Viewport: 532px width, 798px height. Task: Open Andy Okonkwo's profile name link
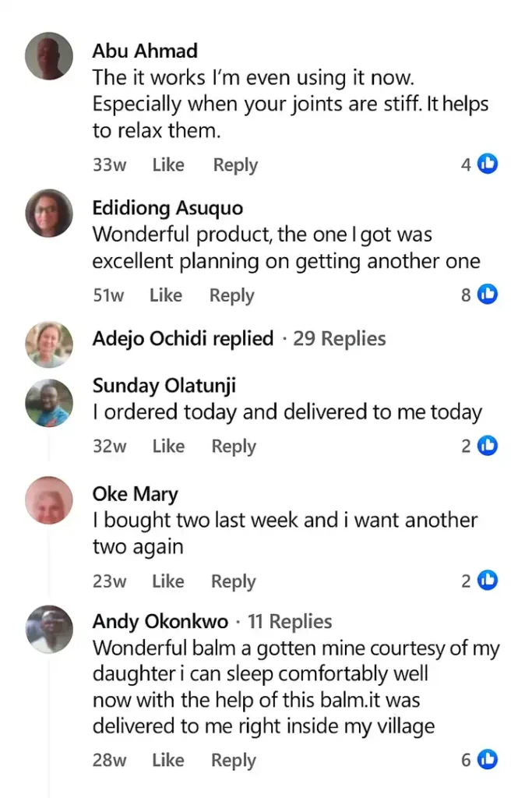coord(160,622)
